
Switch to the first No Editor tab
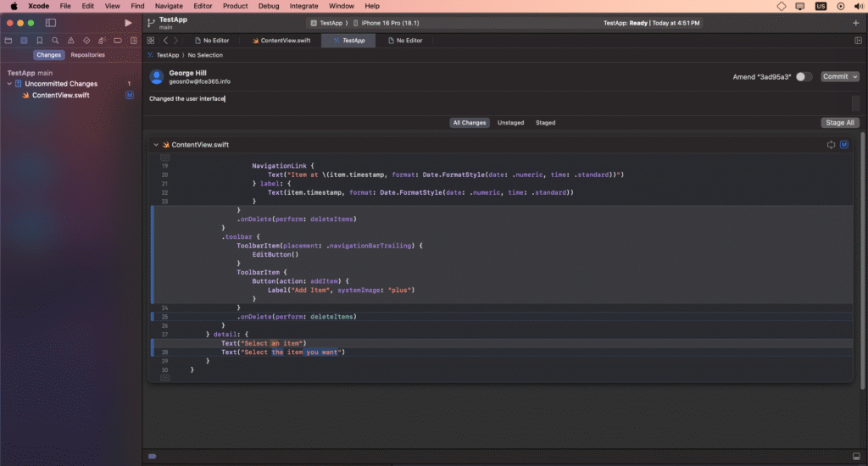tap(212, 41)
